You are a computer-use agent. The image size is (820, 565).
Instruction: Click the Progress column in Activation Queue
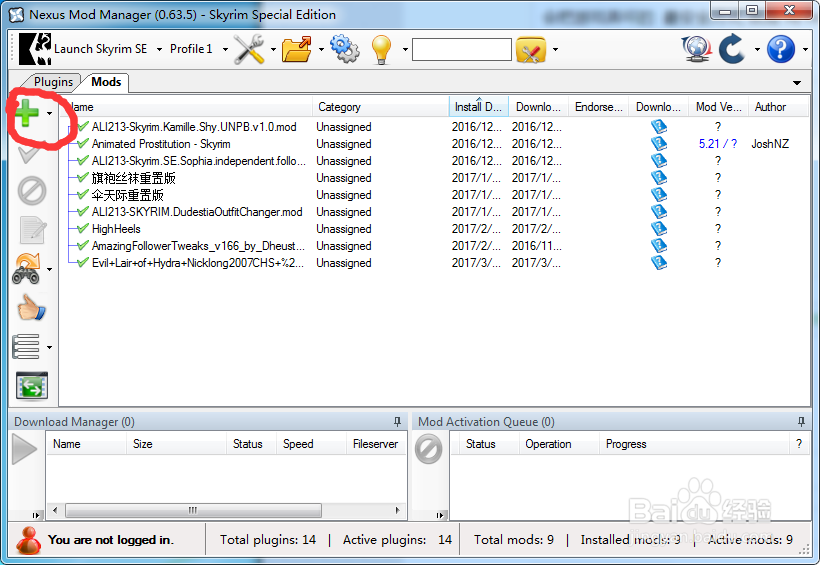693,444
